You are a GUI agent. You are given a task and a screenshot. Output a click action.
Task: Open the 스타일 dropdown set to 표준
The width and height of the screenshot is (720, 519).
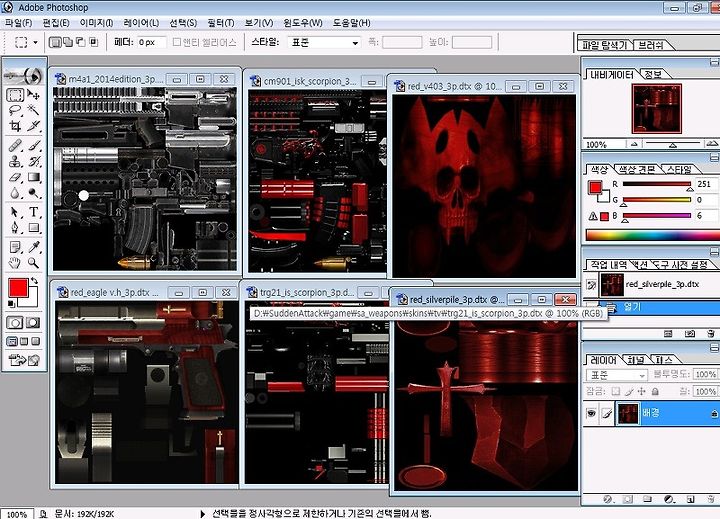point(324,42)
